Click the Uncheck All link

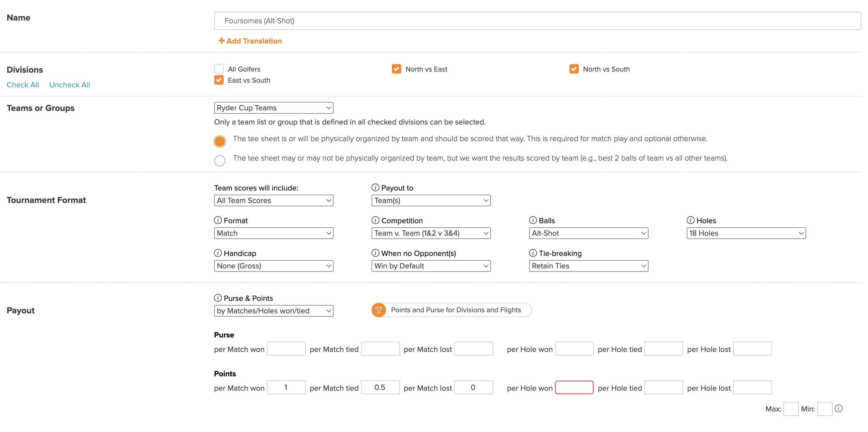pos(70,85)
